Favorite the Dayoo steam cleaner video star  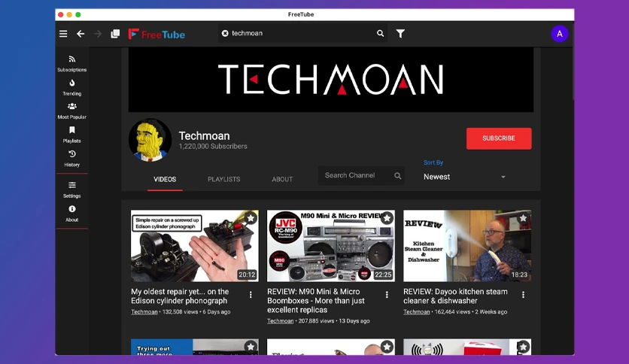pos(523,218)
